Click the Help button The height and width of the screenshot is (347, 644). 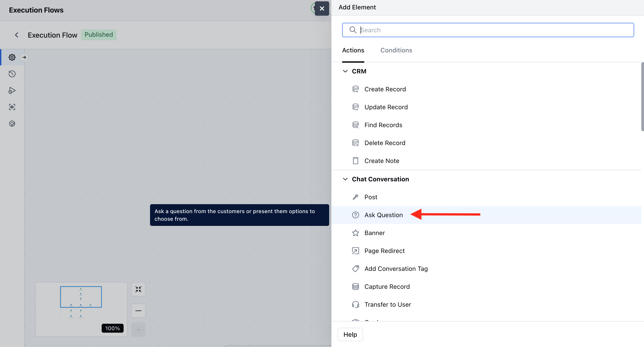point(350,334)
